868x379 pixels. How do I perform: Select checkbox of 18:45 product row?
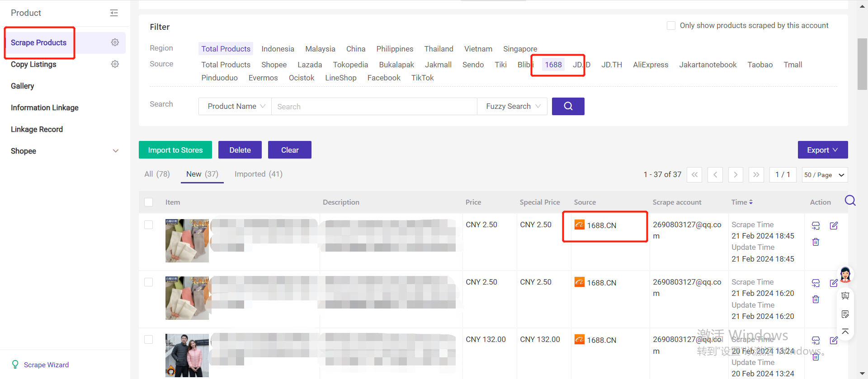tap(148, 225)
